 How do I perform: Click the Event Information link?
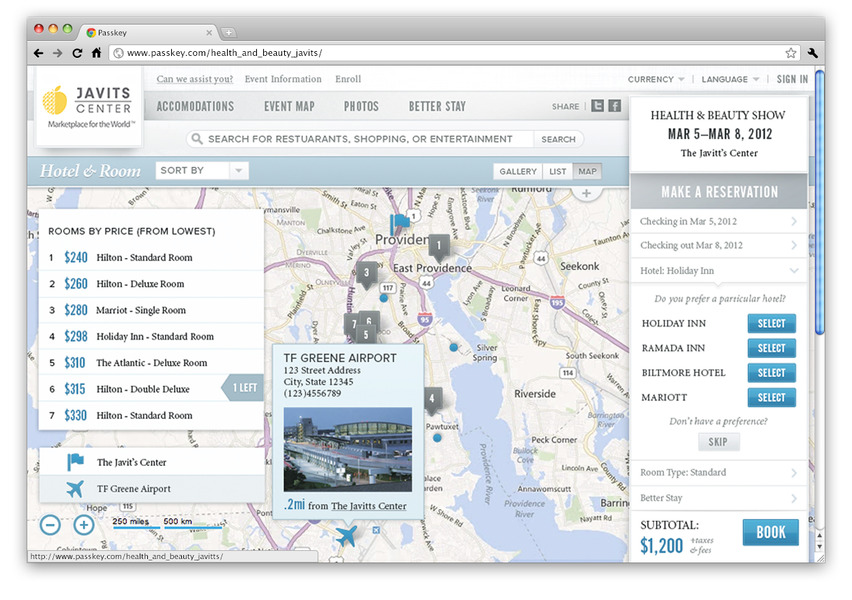pos(283,79)
